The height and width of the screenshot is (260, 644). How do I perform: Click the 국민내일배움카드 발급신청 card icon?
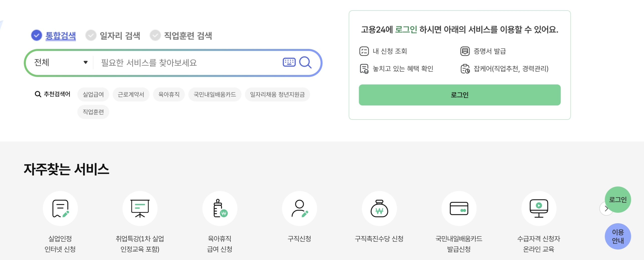coord(459,208)
